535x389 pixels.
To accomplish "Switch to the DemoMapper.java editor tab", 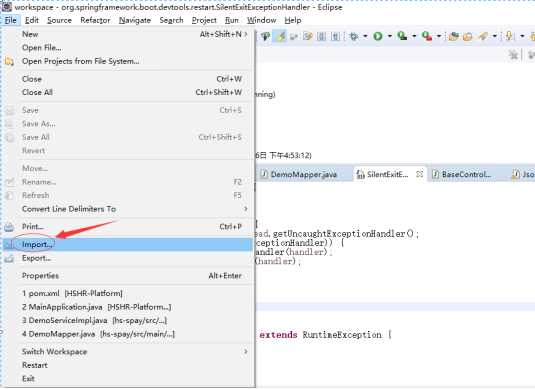I will [x=303, y=174].
